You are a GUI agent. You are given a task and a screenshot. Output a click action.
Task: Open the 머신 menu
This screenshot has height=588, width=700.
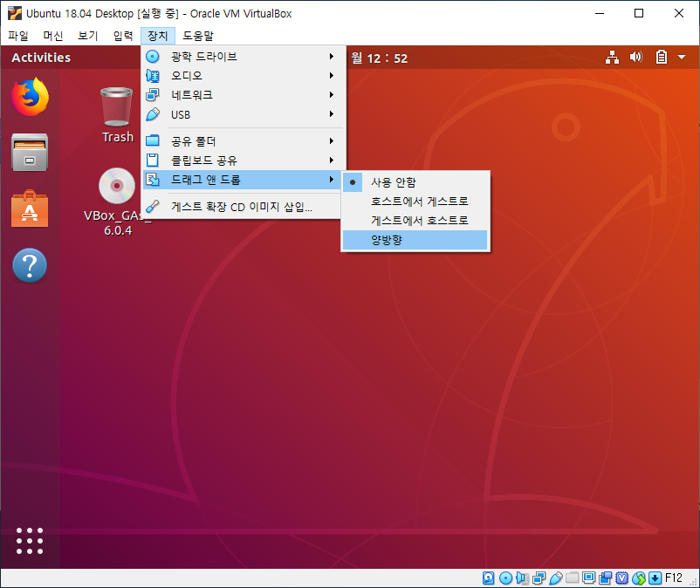(53, 36)
